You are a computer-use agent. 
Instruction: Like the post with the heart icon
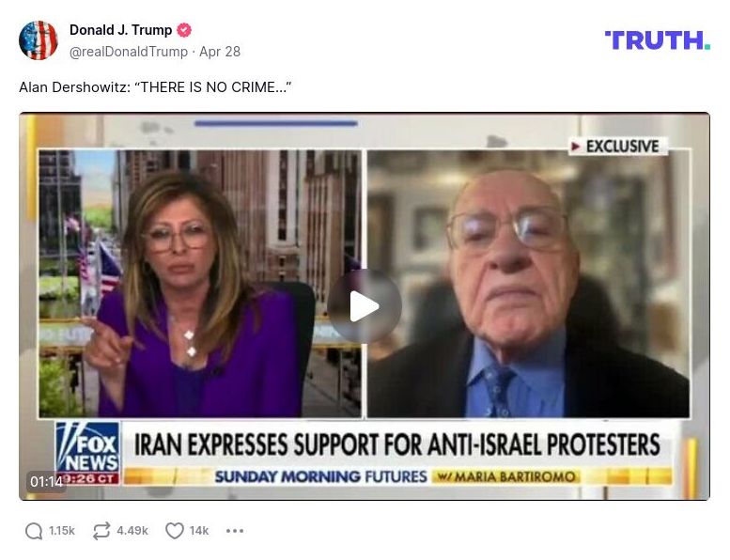pyautogui.click(x=175, y=531)
